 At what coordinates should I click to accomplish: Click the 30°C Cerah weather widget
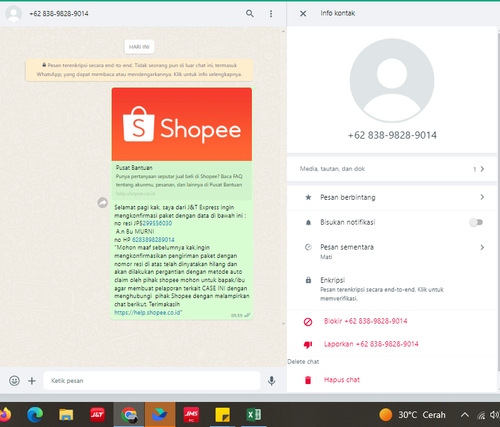413,415
